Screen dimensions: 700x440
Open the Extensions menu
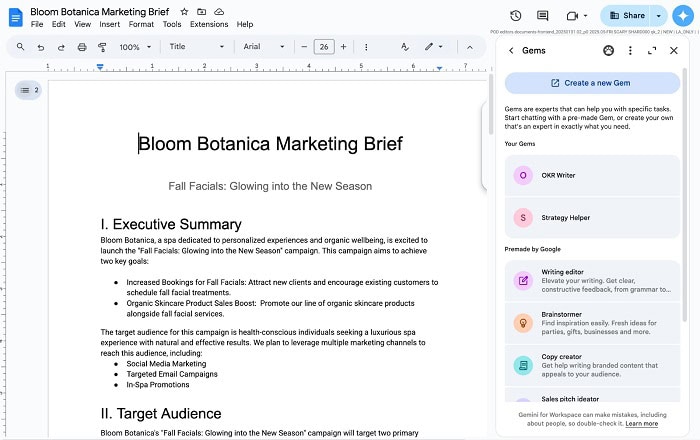[208, 24]
